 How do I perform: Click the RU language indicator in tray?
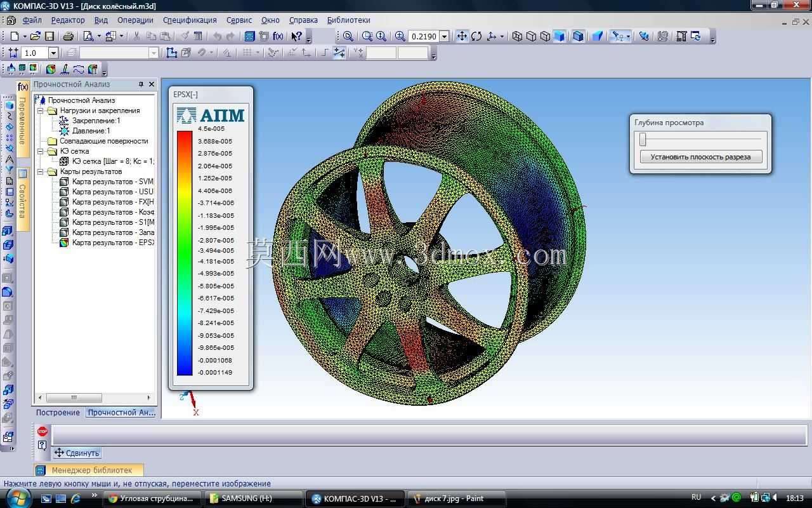click(x=696, y=497)
